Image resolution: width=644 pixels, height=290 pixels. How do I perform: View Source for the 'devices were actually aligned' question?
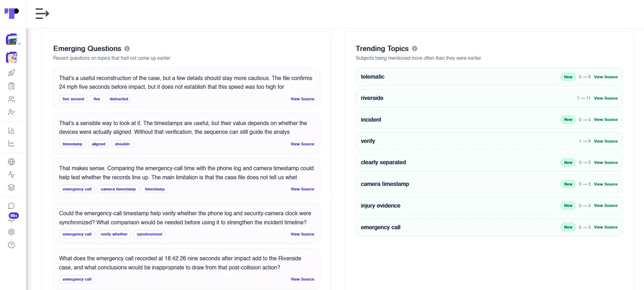click(x=302, y=144)
